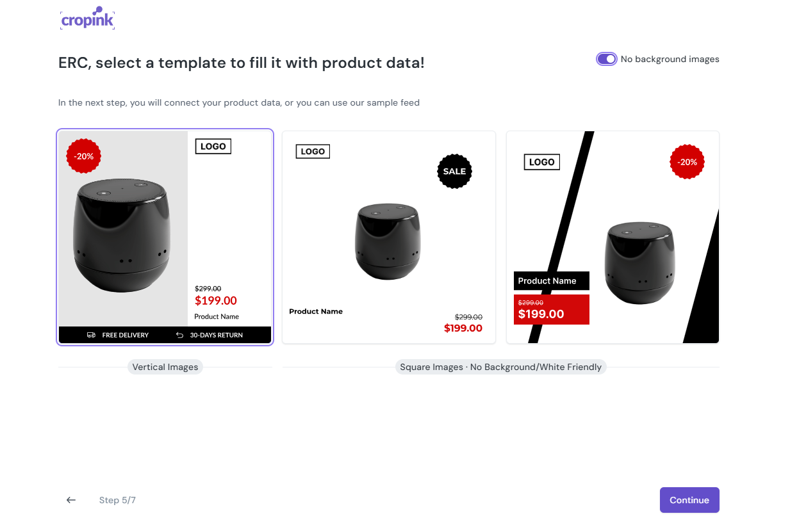Image resolution: width=790 pixels, height=532 pixels.
Task: Click the LOGO placeholder in the middle template
Action: point(313,152)
